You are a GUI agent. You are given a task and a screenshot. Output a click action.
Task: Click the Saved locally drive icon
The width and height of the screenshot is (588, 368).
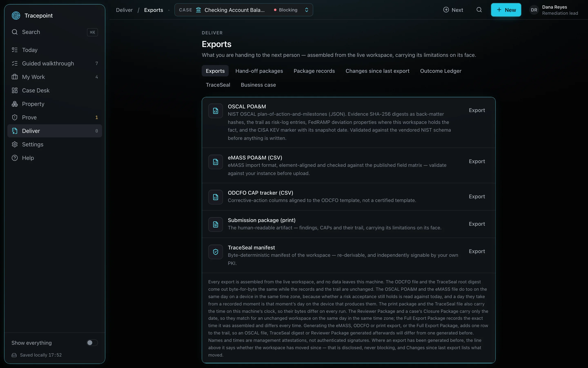point(14,355)
